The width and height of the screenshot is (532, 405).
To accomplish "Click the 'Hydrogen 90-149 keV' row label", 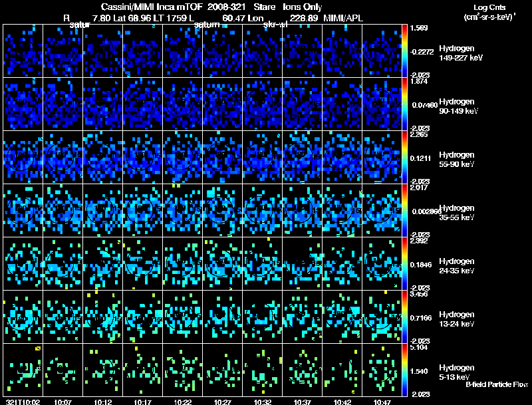I will point(458,106).
